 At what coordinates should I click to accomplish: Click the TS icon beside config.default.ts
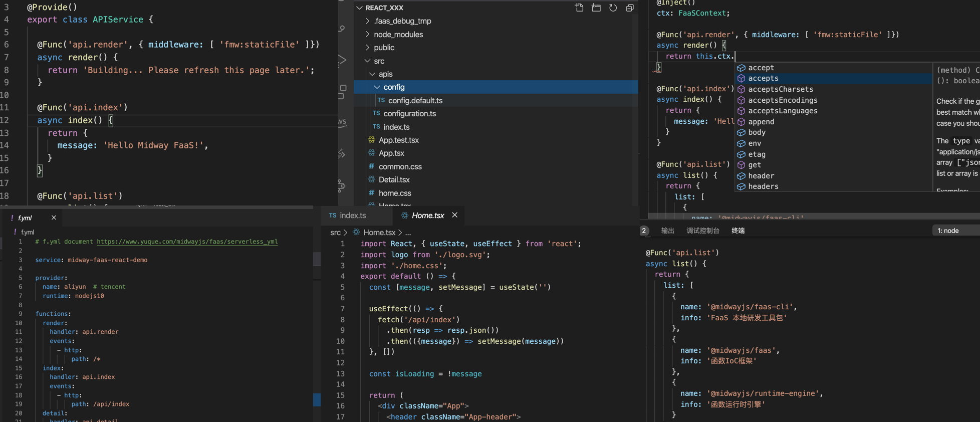[x=381, y=100]
